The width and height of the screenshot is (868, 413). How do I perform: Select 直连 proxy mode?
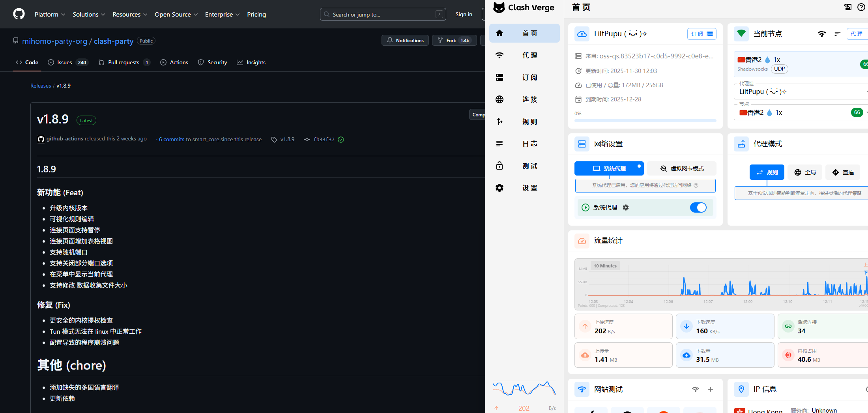(x=842, y=172)
